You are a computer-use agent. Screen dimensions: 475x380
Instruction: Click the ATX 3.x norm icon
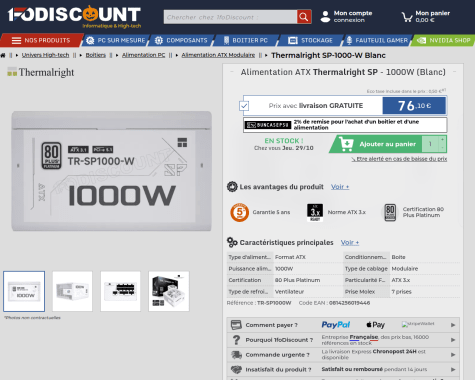(x=315, y=212)
